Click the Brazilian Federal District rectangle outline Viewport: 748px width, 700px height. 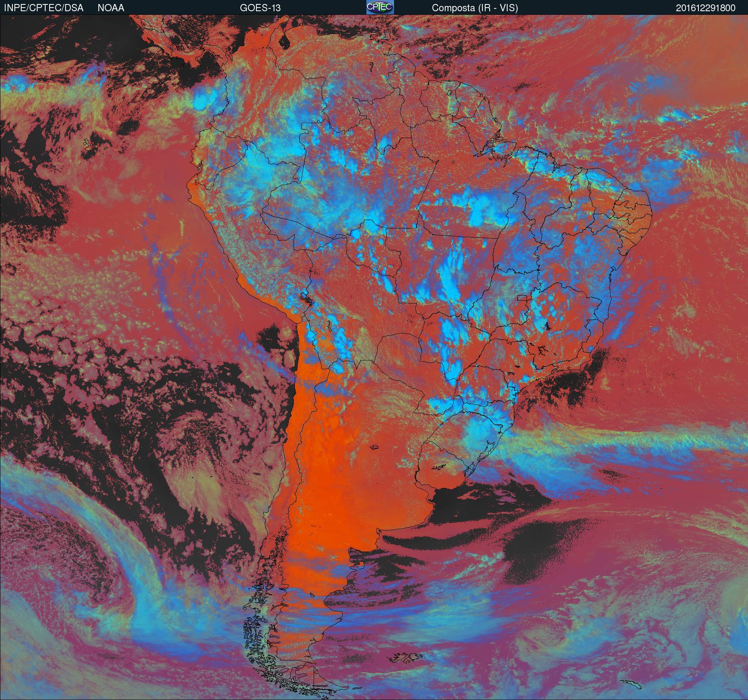point(522,298)
